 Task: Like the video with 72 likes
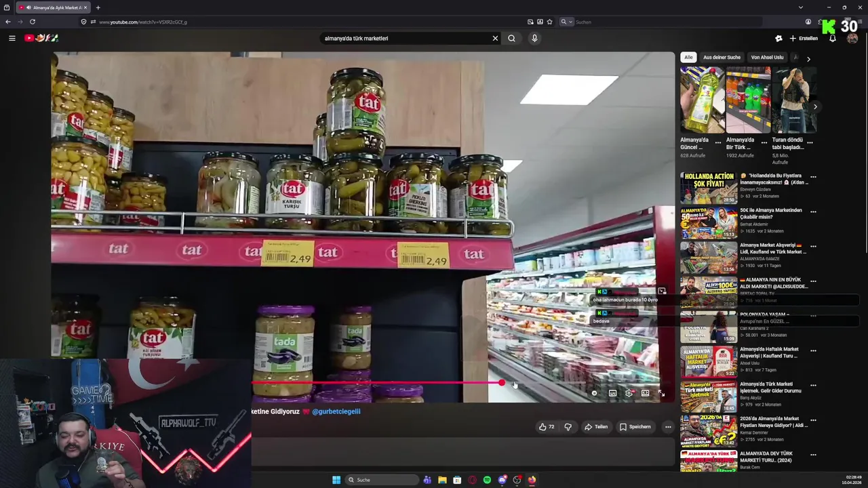pyautogui.click(x=547, y=427)
